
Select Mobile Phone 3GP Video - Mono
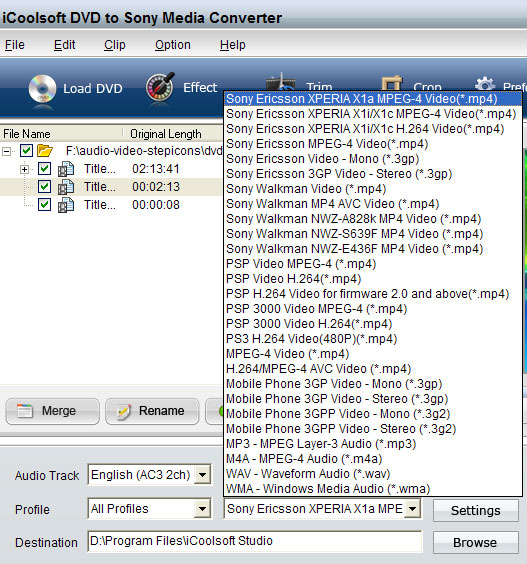point(373,383)
